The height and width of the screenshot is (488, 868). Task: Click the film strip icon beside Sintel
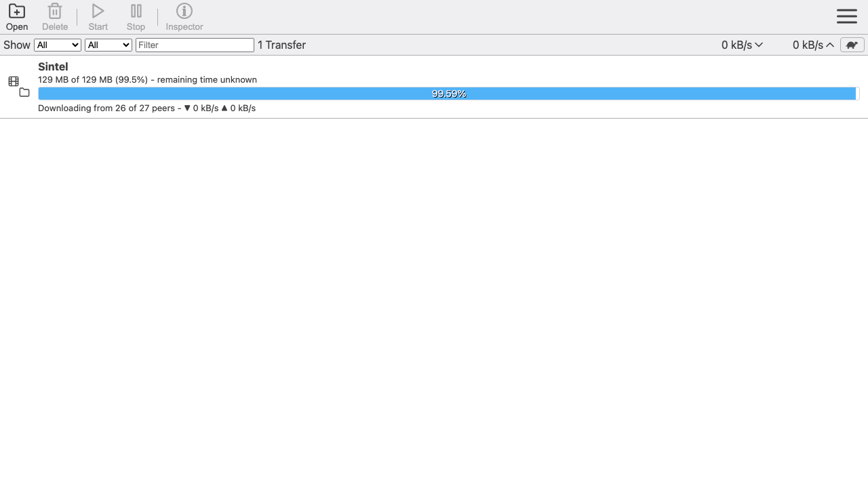(x=14, y=81)
